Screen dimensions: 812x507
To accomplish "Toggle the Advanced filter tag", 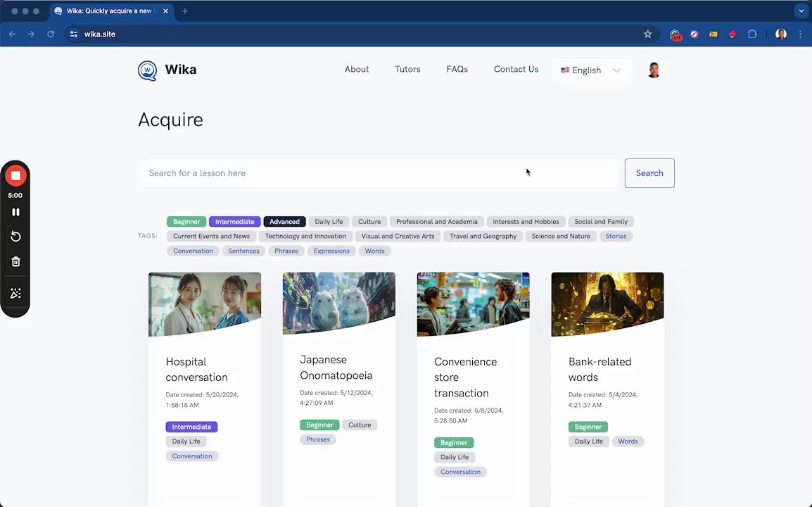I will [284, 221].
